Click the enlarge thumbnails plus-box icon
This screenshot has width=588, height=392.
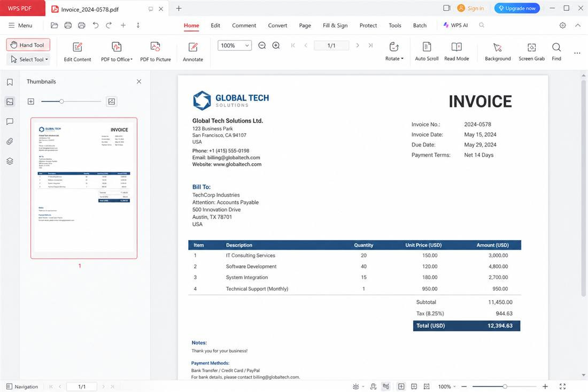click(31, 101)
